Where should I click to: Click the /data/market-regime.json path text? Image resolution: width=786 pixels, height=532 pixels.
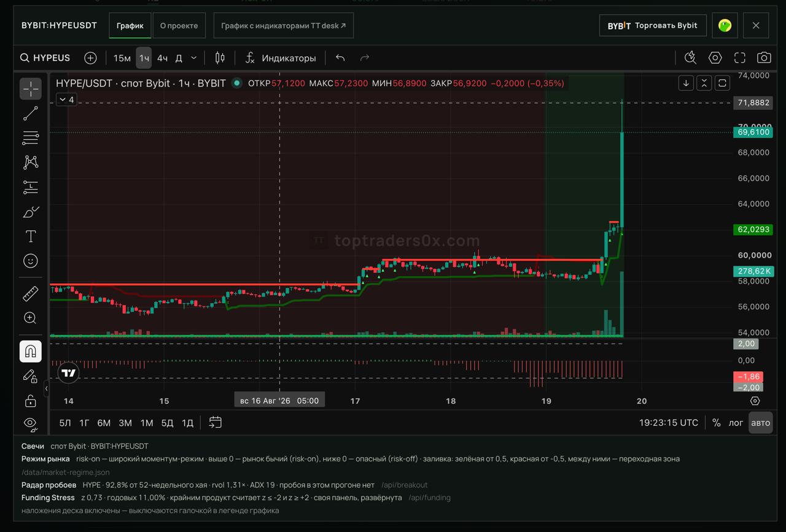coord(66,472)
